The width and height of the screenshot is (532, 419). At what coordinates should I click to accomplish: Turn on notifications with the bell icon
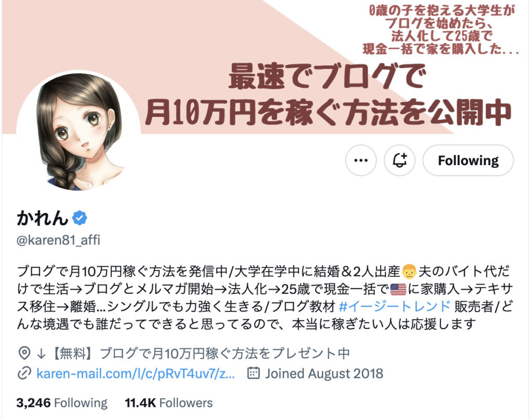(x=400, y=160)
